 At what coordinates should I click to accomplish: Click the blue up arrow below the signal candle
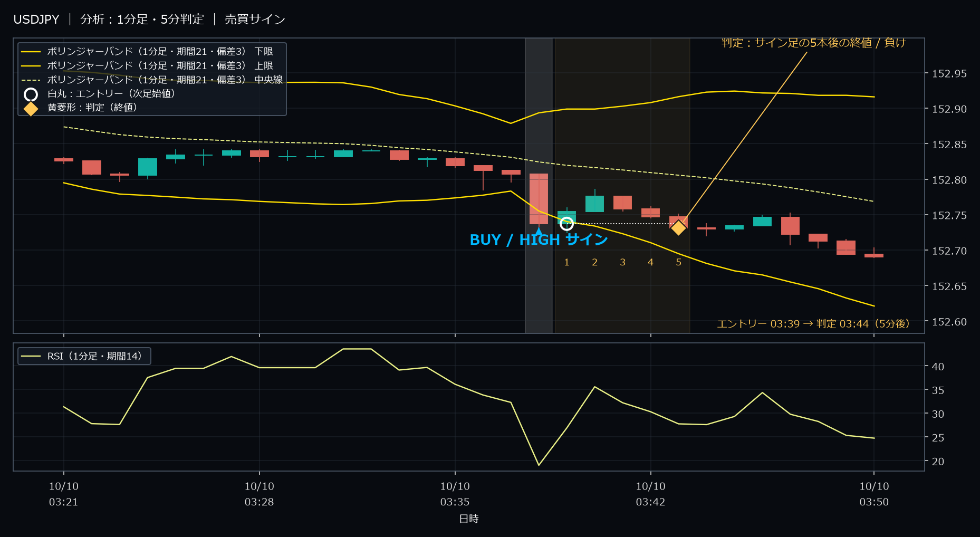(539, 231)
